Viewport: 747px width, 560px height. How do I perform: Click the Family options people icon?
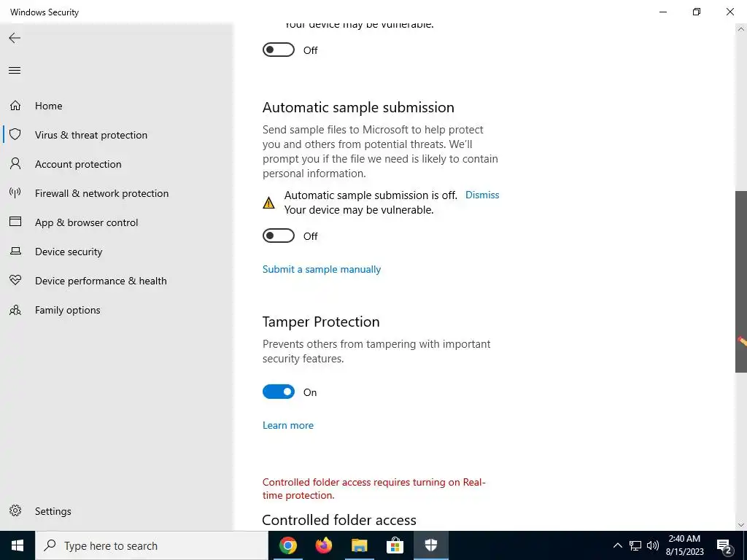15,310
